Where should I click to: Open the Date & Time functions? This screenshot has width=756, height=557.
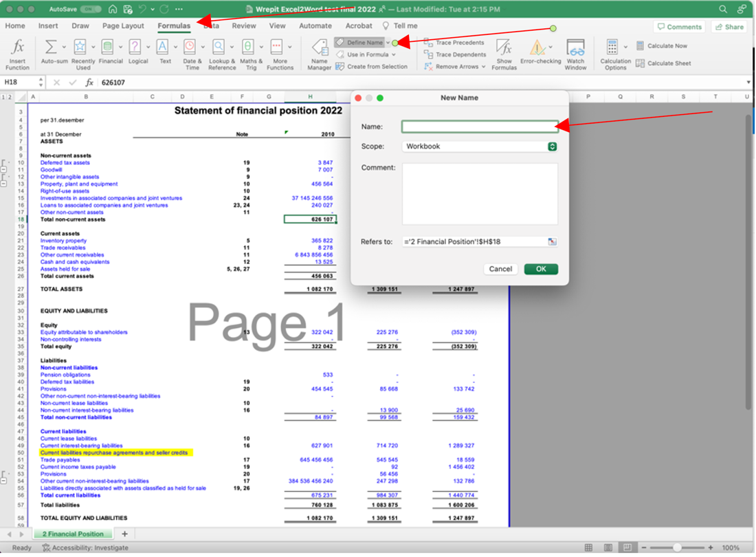[x=192, y=54]
